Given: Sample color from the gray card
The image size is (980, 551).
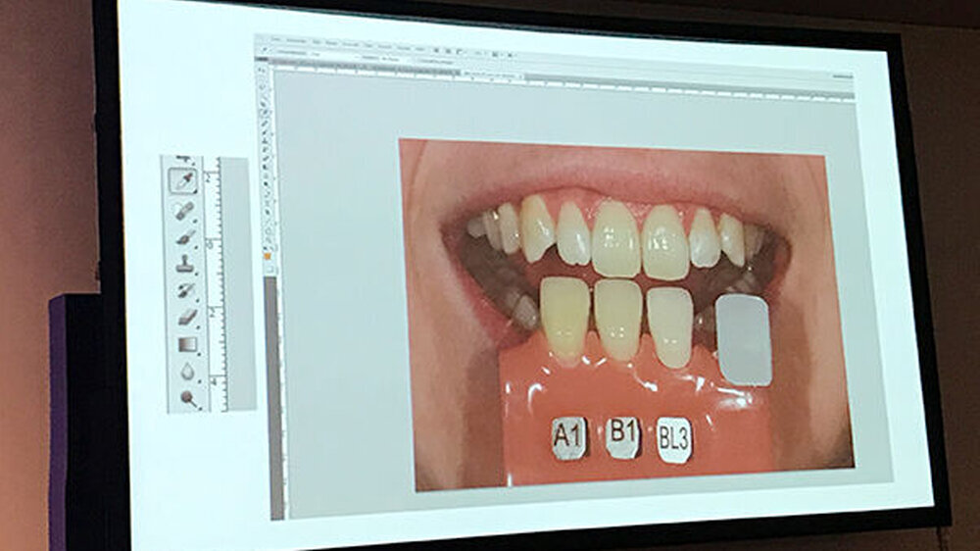Looking at the screenshot, I should point(744,339).
